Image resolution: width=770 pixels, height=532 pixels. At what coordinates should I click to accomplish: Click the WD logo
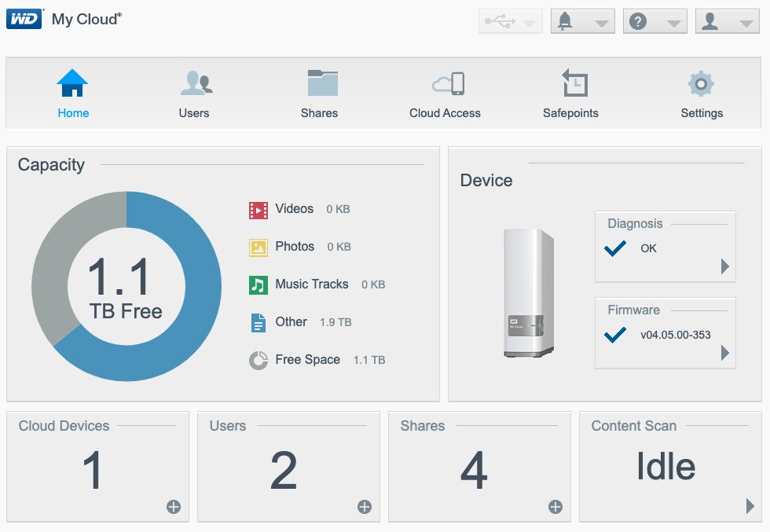coord(26,19)
